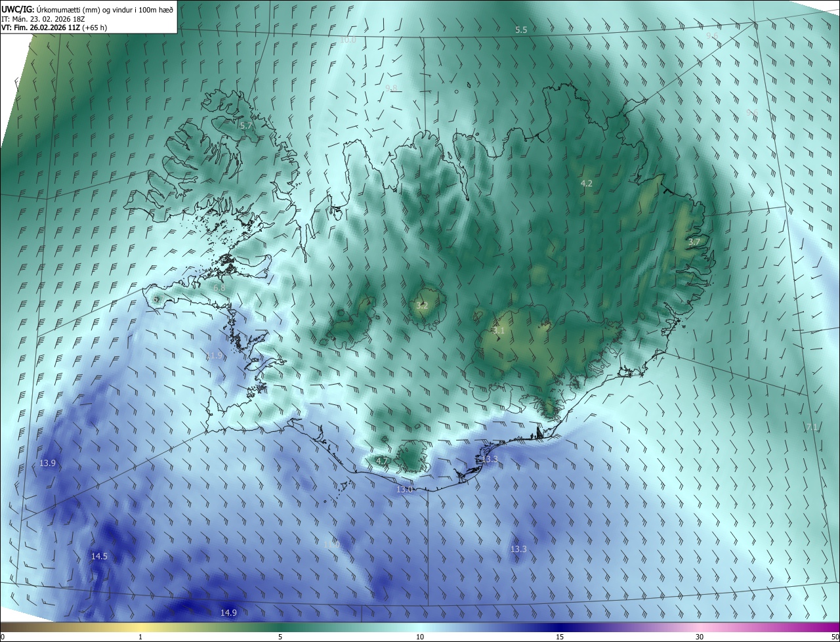This screenshot has height=642, width=840.
Task: Select the 4.7 value near the southern glacier
Action: coord(382,461)
